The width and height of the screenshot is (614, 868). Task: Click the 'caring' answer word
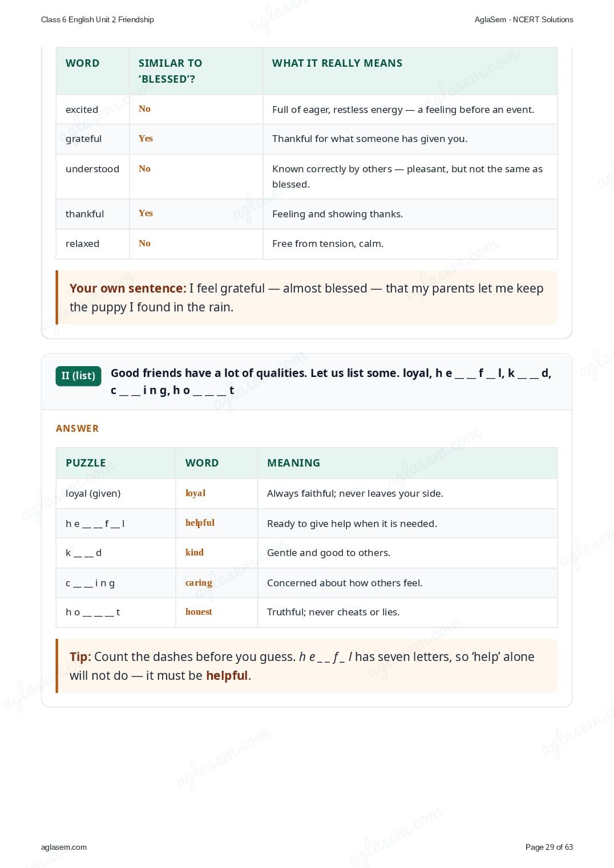(x=199, y=583)
